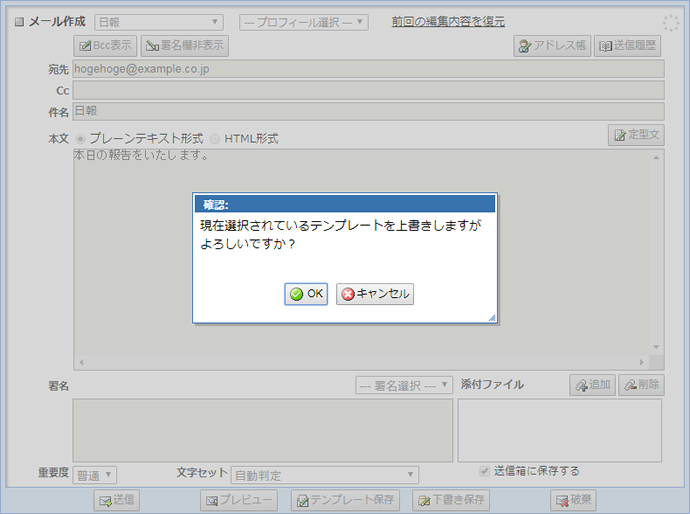Screen dimensions: 690x514
Task: Click the 宛先 address field
Action: click(x=368, y=69)
